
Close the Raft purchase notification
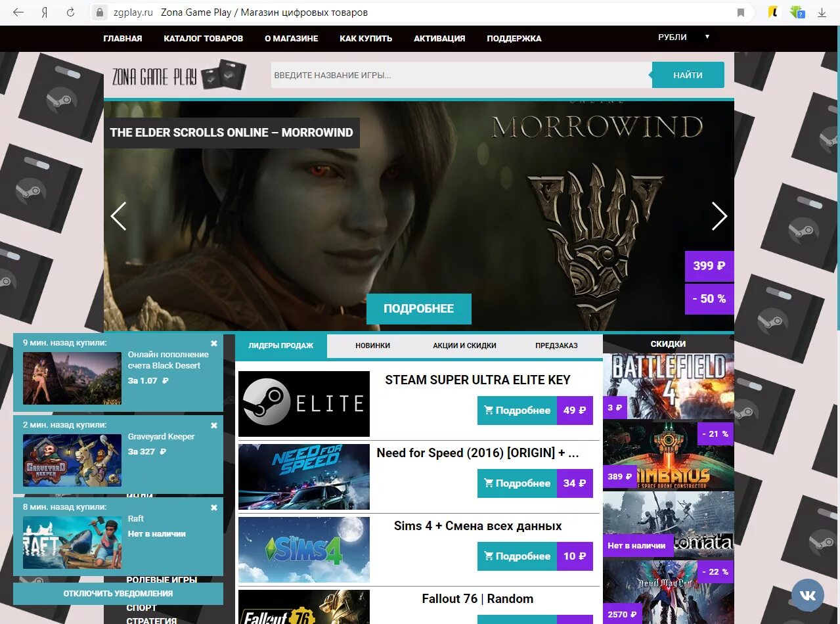pyautogui.click(x=214, y=508)
